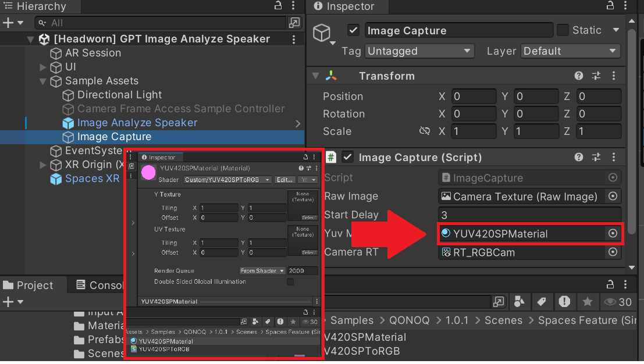644x364 pixels.
Task: Click the Hierarchy panel lock icon
Action: click(278, 6)
